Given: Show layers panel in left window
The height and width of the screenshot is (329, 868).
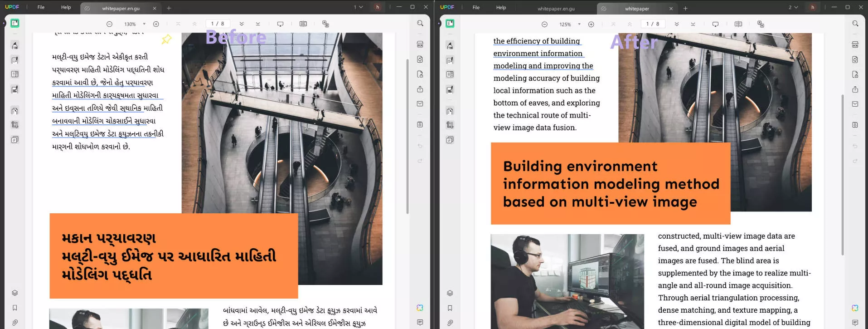Looking at the screenshot, I should click(15, 293).
